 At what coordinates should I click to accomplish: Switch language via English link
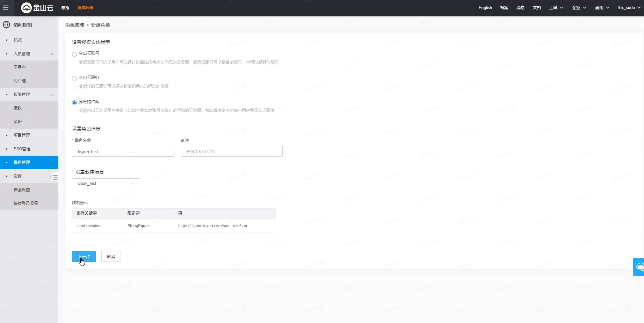[x=485, y=8]
